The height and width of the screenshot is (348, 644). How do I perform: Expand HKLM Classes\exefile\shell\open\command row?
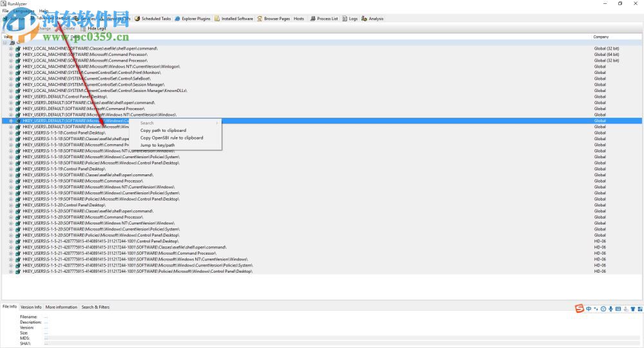point(11,48)
